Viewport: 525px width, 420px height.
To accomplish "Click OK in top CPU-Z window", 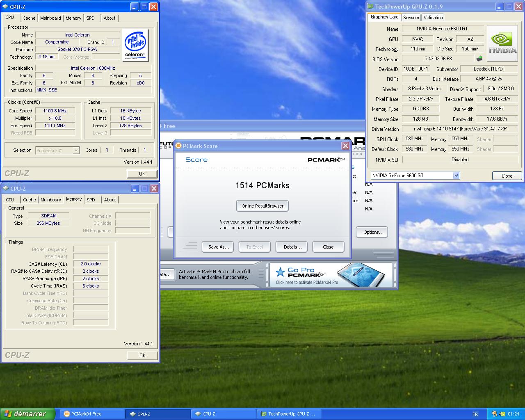I will [142, 174].
